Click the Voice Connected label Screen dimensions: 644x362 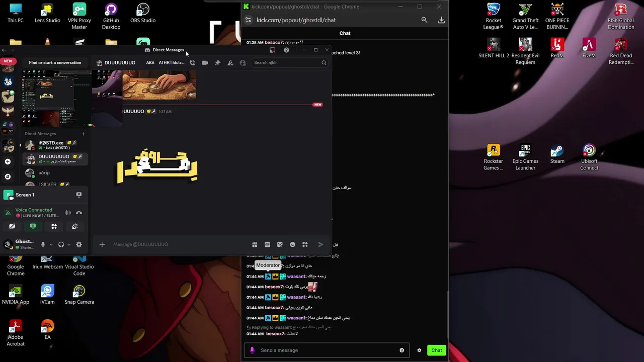(34, 210)
